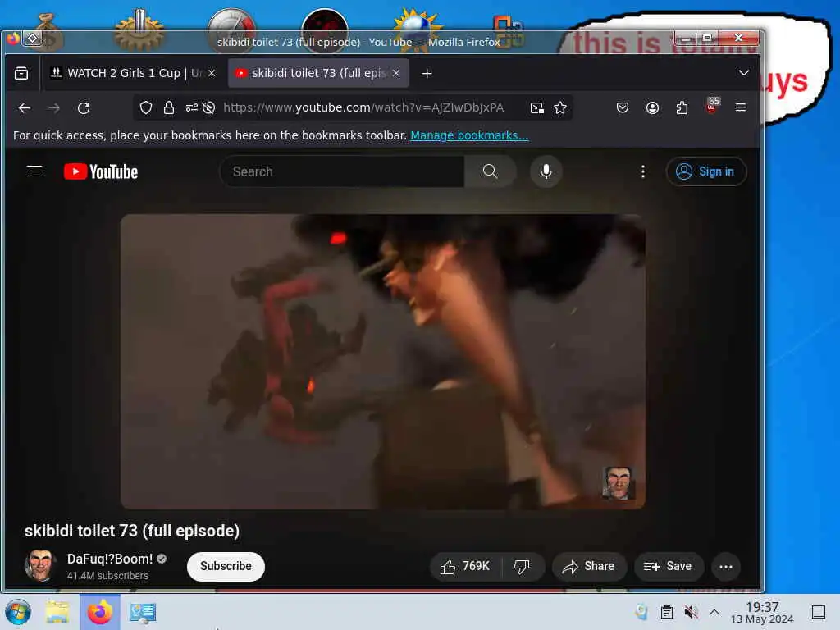Expand the list all tabs chevron
Screen dimensions: 840x630
point(743,73)
